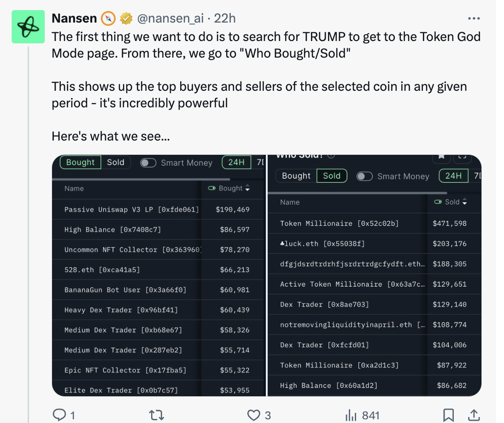Open Nansen profile avatar
Screen dimensions: 504x423
coord(28,27)
